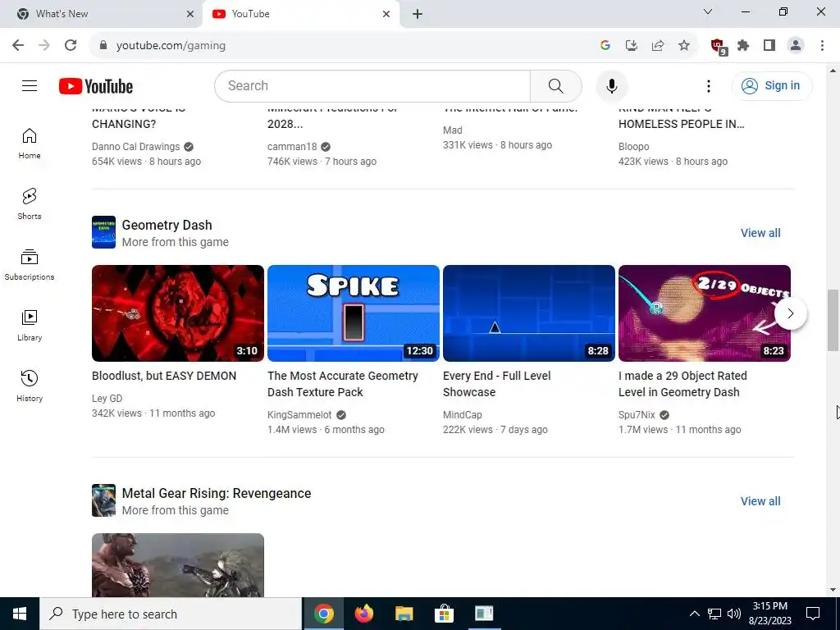
Task: Open the uBlock Origin extension icon
Action: click(719, 46)
